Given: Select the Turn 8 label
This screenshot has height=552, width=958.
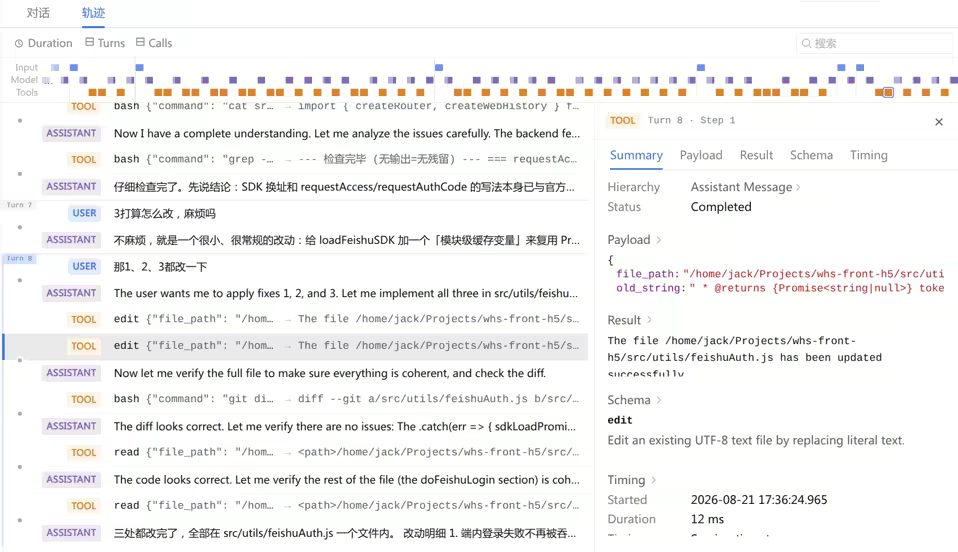Looking at the screenshot, I should click(x=19, y=258).
